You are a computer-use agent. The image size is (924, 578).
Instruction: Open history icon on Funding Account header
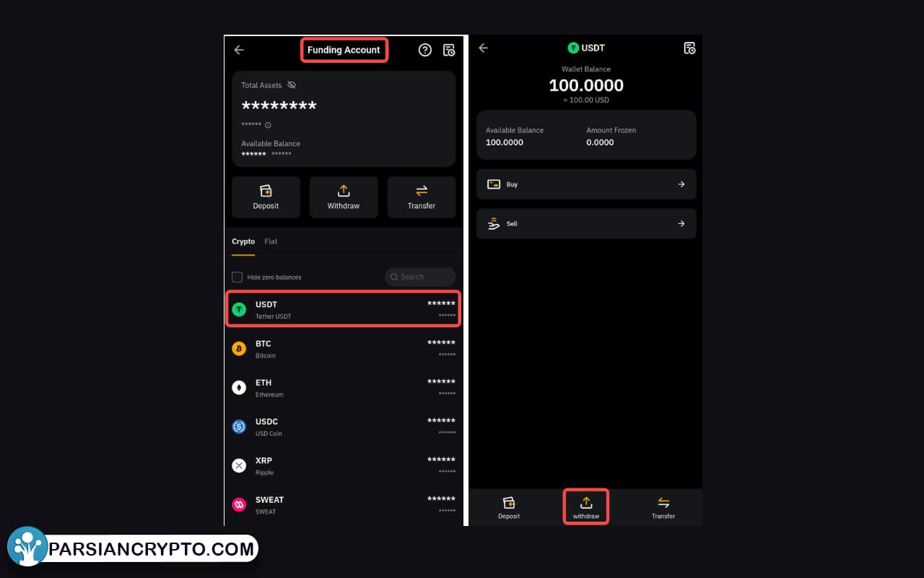(x=449, y=50)
